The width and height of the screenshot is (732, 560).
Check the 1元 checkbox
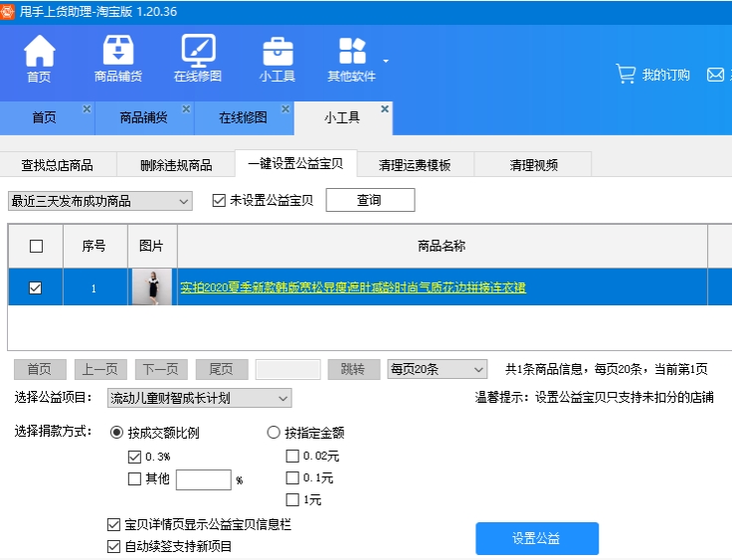(x=292, y=499)
